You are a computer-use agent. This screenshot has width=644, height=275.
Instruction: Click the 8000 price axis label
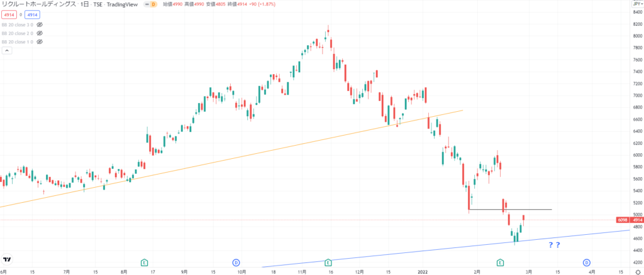tap(638, 36)
